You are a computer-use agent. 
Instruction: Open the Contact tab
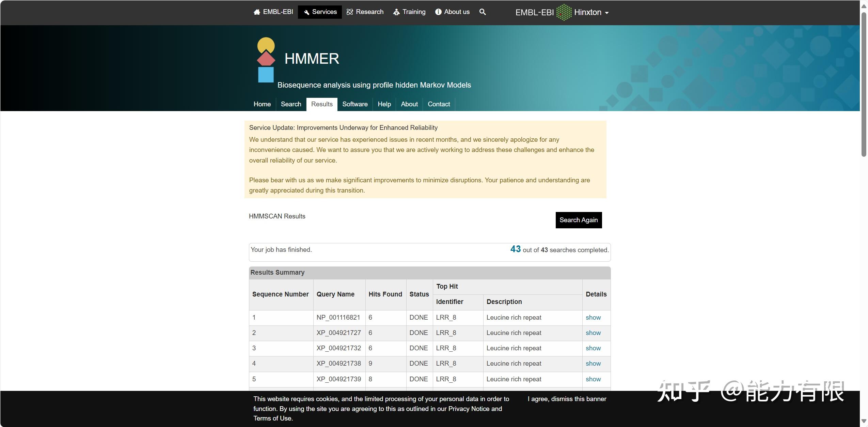[439, 104]
